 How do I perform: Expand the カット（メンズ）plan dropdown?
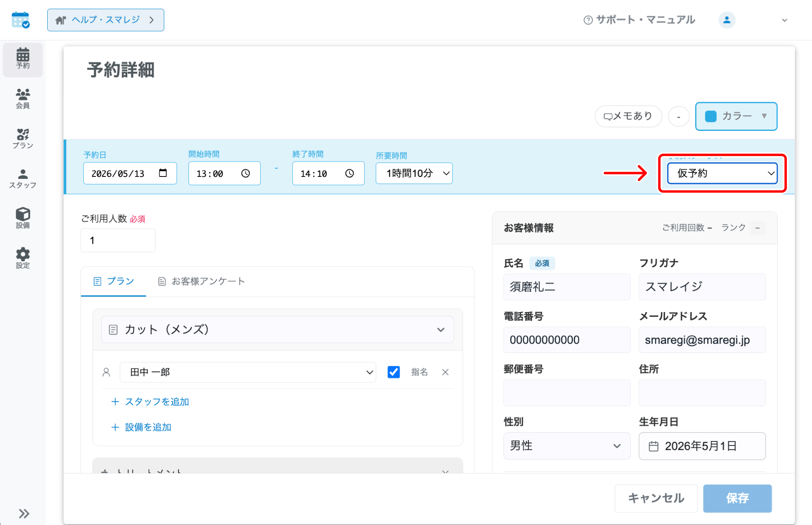(277, 329)
